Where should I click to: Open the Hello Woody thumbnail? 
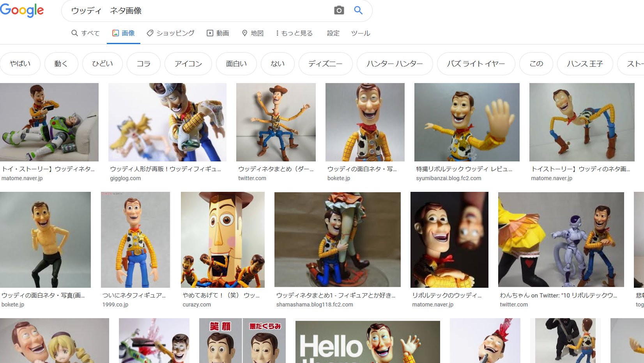click(x=368, y=342)
